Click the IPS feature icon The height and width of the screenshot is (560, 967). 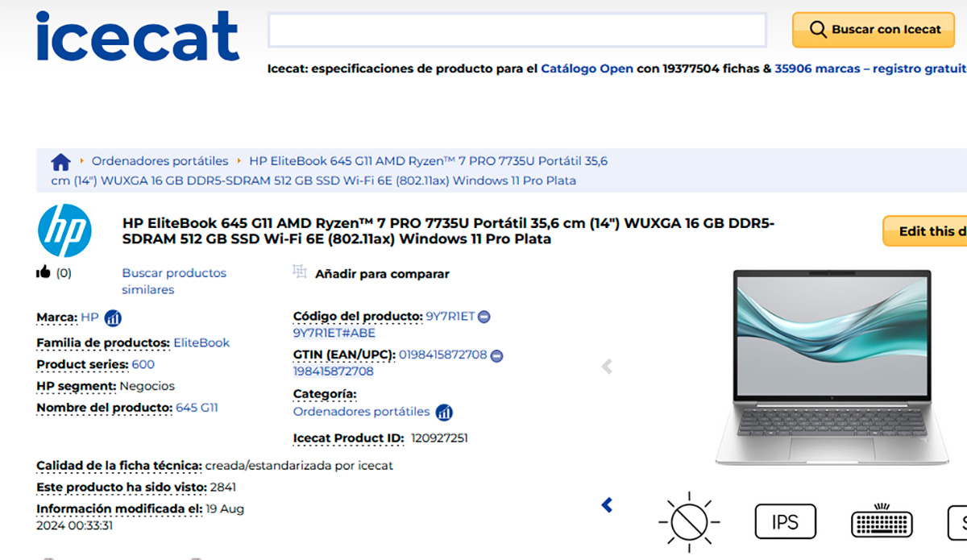click(x=786, y=521)
